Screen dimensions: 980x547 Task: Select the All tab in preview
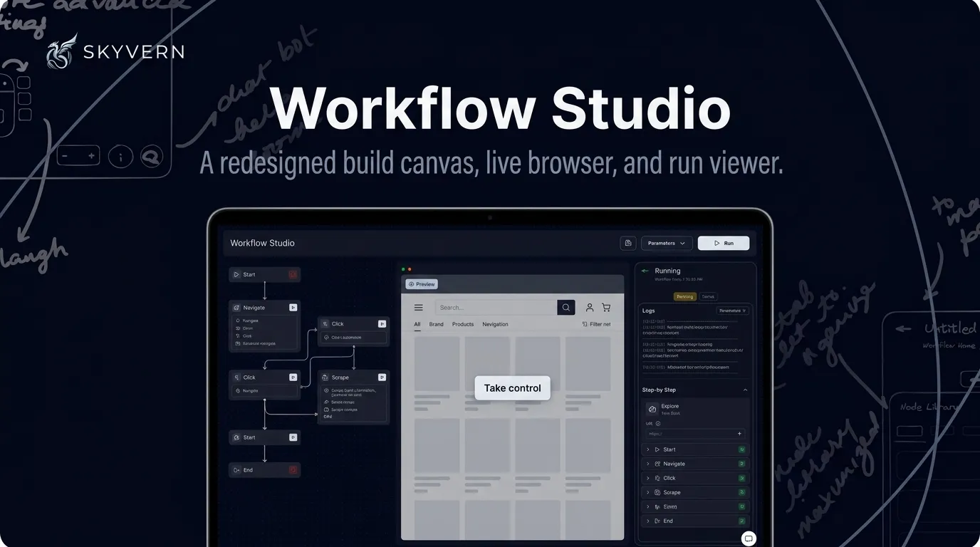[x=417, y=325]
